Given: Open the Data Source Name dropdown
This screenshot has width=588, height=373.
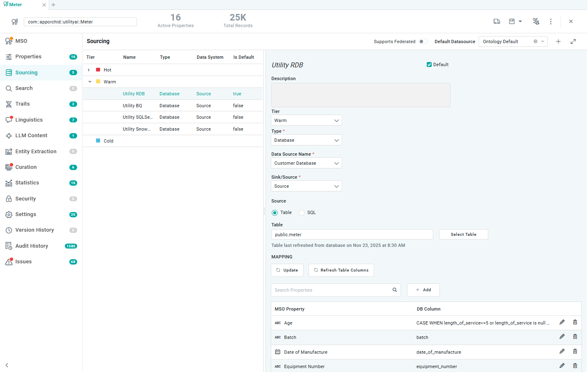Looking at the screenshot, I should pos(306,163).
